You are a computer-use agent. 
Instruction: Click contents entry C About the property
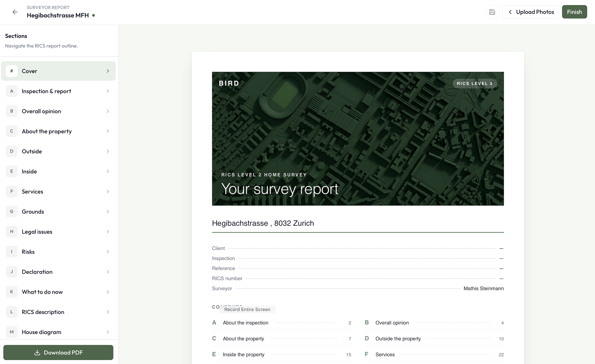pyautogui.click(x=281, y=338)
